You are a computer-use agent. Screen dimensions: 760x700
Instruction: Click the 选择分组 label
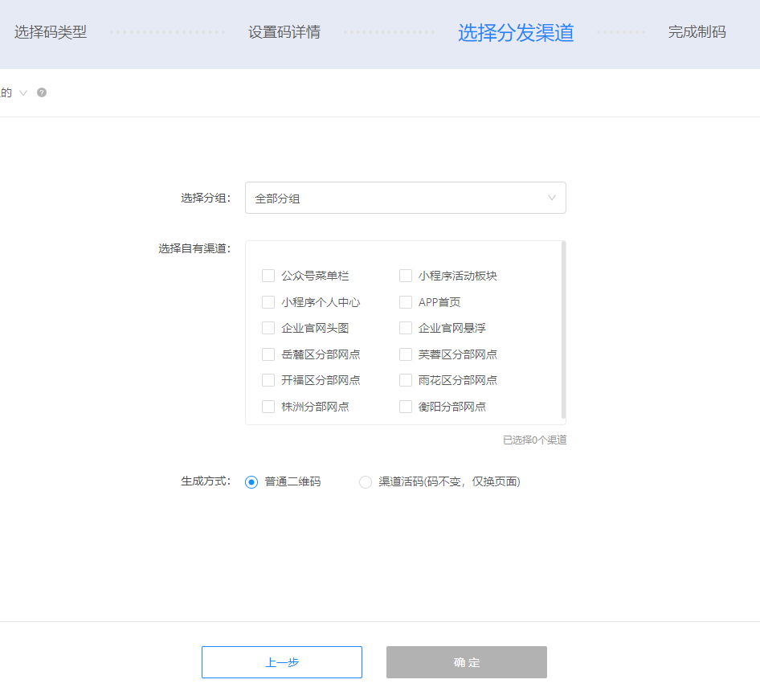click(206, 198)
